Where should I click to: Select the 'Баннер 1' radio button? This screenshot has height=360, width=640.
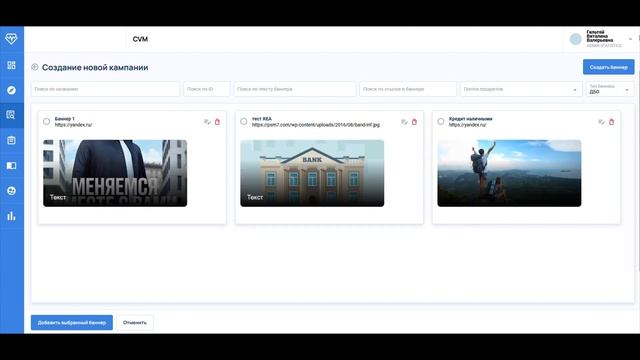(x=47, y=121)
